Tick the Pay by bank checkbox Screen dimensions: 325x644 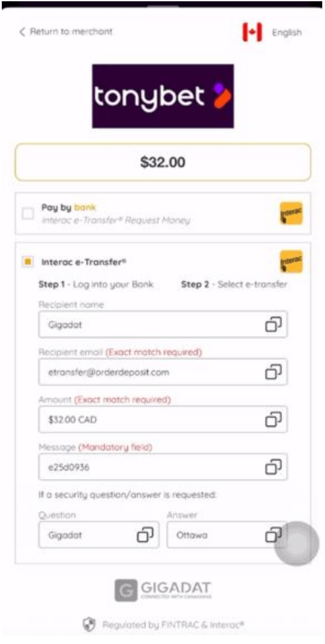pyautogui.click(x=28, y=213)
